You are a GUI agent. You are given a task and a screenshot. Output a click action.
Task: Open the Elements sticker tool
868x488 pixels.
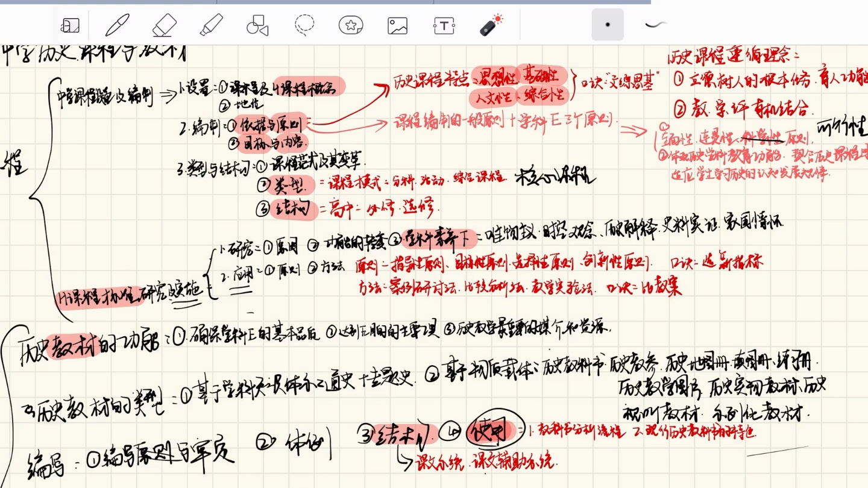351,25
